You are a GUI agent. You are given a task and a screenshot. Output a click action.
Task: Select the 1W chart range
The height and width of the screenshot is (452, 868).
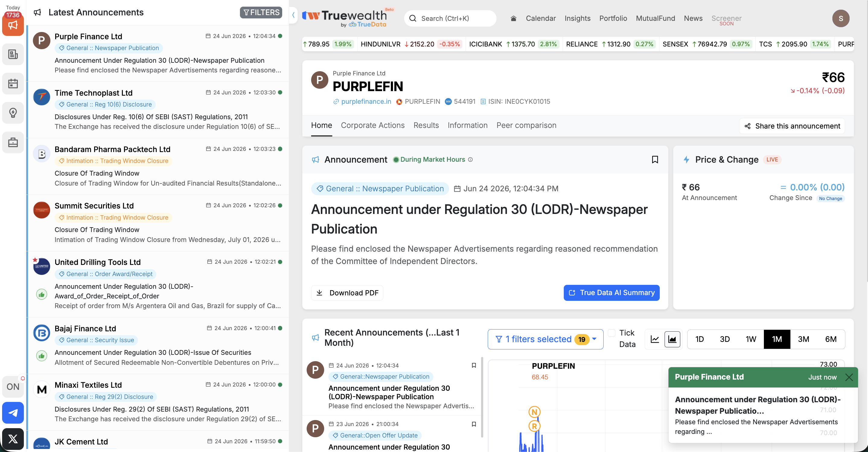751,339
